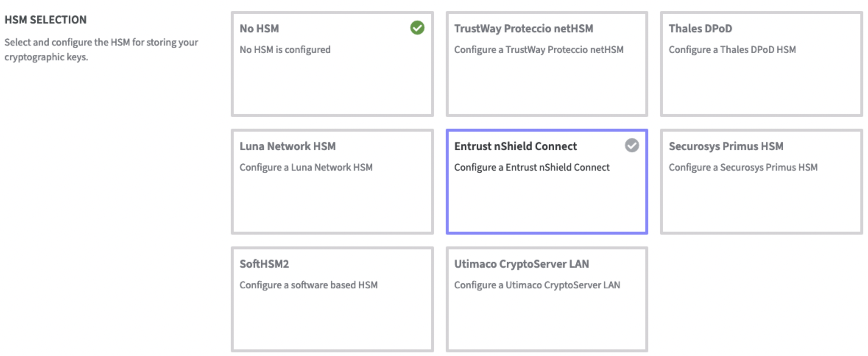Click 'Configure a TrustWay Proteccio netHSM' text
868x356 pixels.
tap(539, 50)
